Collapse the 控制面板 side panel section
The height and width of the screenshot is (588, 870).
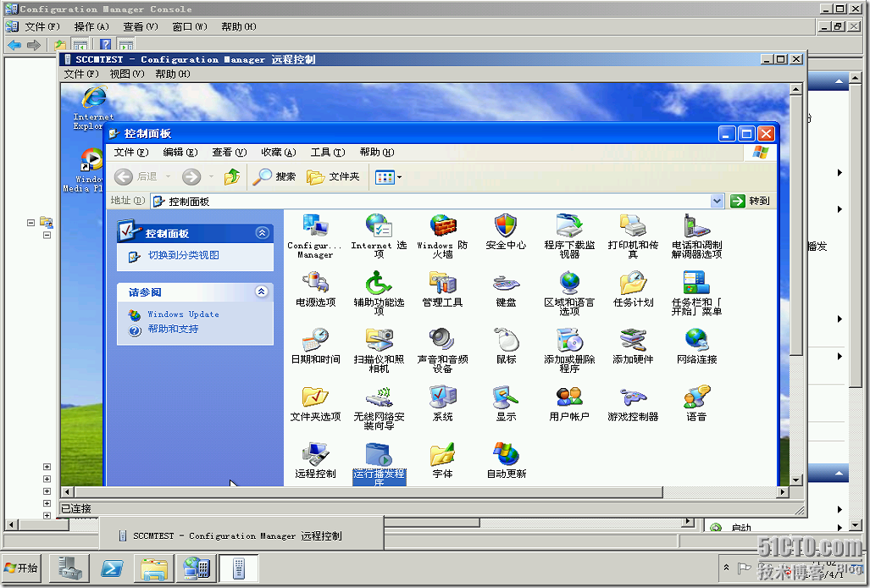[263, 233]
